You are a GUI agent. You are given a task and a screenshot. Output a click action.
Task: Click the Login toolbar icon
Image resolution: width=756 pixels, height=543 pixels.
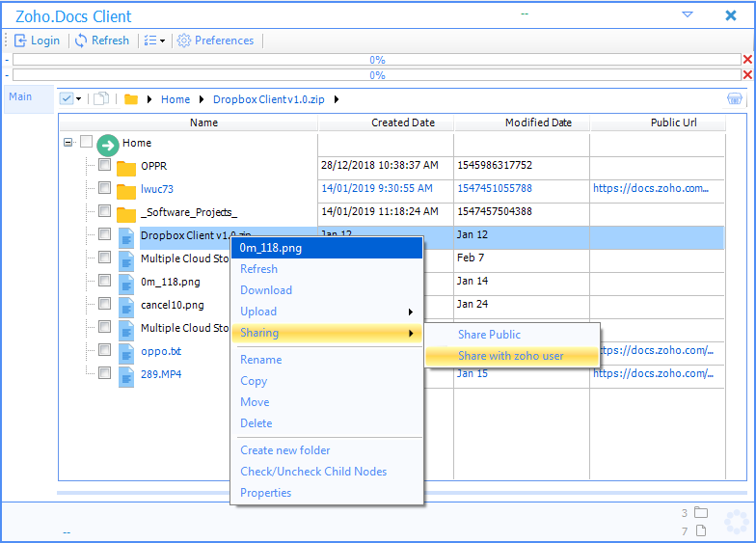[20, 41]
